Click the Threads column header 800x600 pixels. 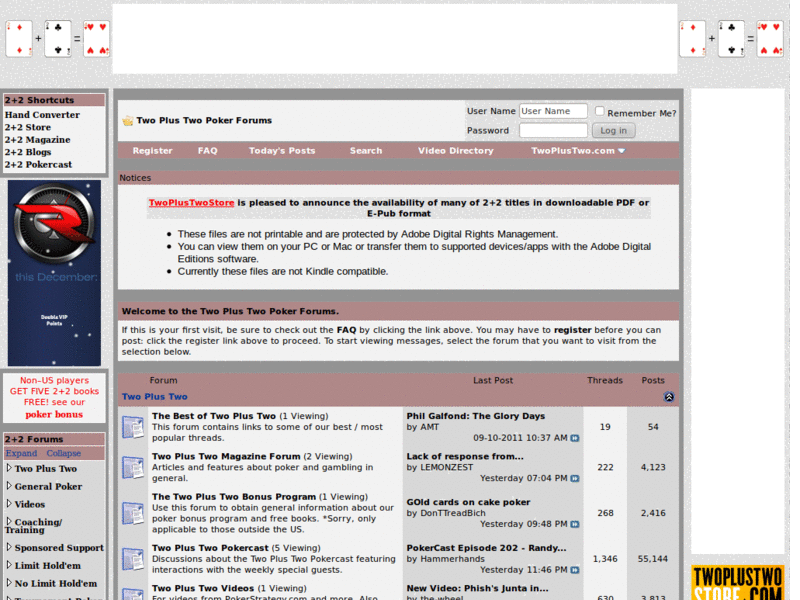click(605, 381)
